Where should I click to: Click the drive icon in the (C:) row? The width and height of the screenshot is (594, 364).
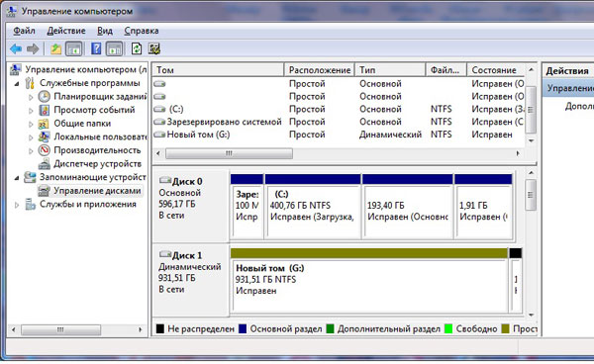(x=159, y=110)
